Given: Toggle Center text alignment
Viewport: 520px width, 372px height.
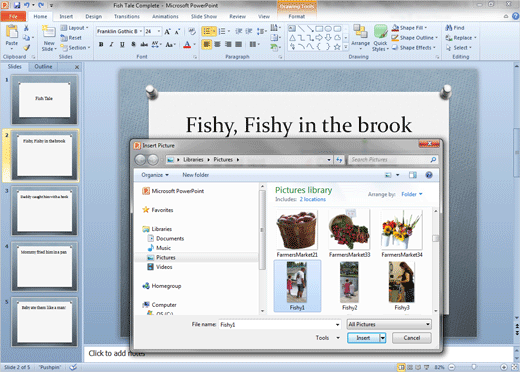Looking at the screenshot, I should [x=217, y=44].
